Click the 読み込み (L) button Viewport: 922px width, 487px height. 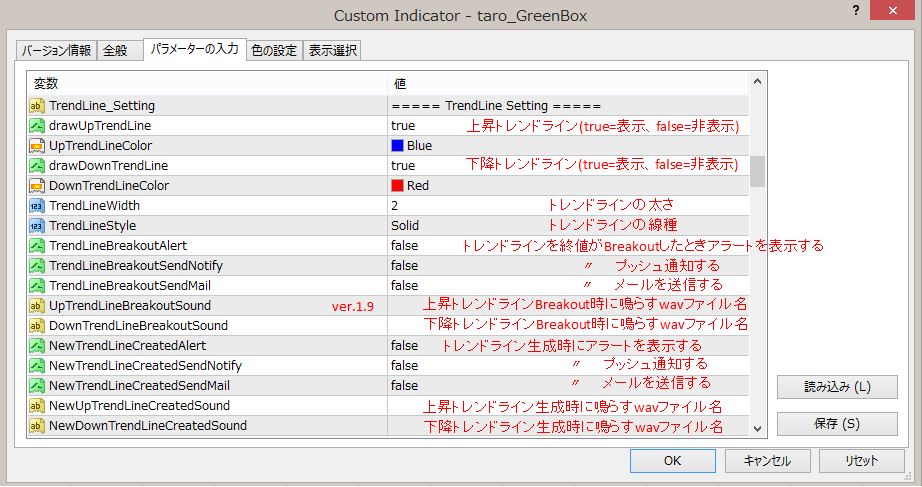[837, 387]
